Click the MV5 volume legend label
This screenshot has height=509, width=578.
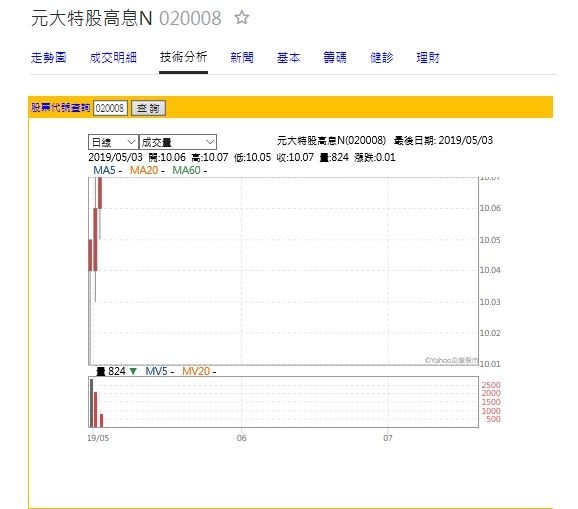tap(157, 371)
